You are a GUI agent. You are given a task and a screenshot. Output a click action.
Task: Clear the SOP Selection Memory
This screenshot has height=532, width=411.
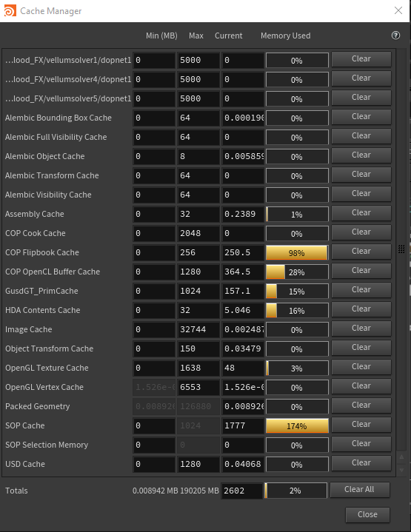point(361,444)
